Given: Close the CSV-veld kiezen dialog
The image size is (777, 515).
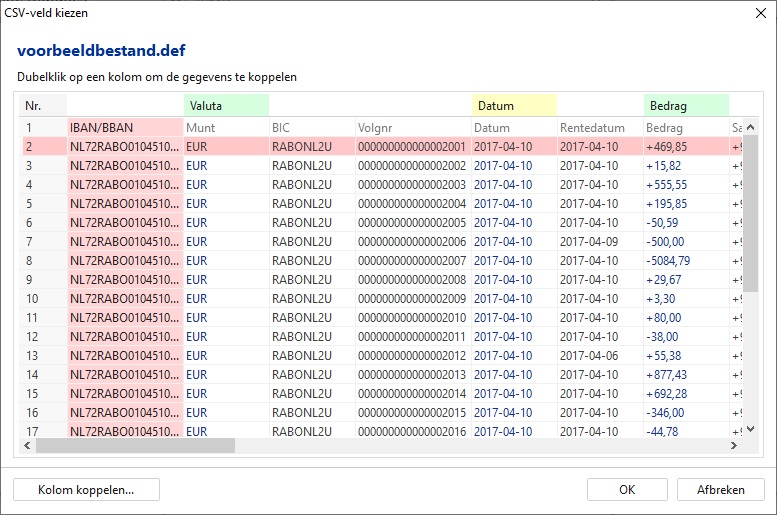Looking at the screenshot, I should click(x=754, y=14).
